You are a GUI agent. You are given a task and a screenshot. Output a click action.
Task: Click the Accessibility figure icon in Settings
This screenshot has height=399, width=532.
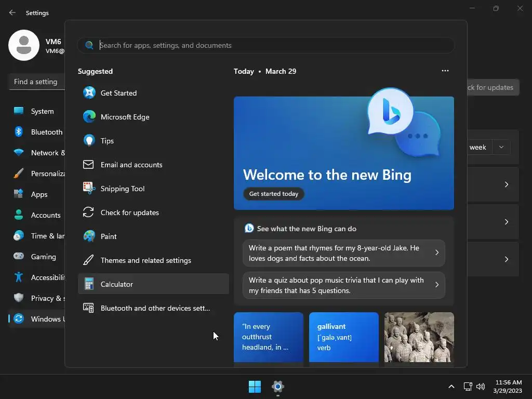[19, 277]
